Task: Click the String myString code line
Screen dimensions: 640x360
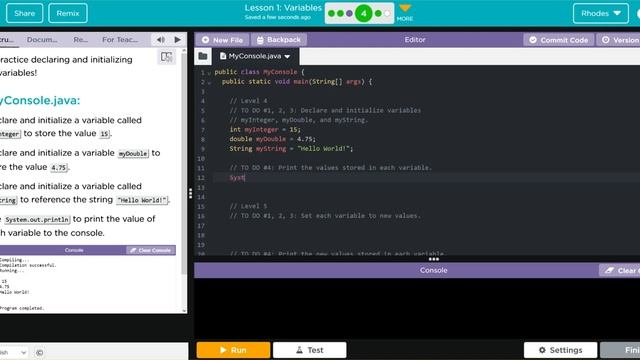Action: click(291, 149)
